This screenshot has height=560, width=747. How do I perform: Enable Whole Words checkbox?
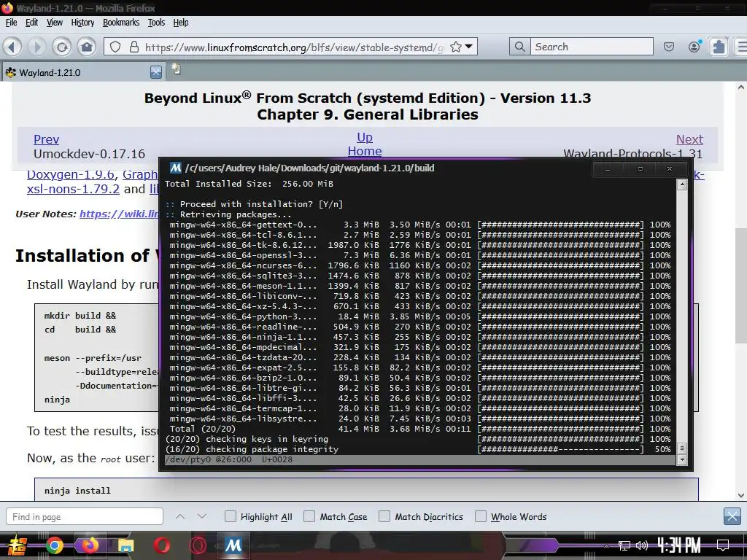(481, 516)
